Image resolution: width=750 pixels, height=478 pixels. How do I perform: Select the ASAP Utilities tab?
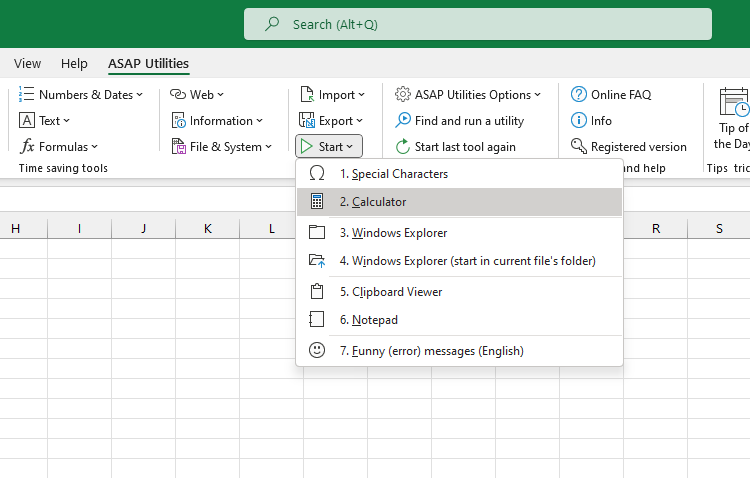pyautogui.click(x=148, y=63)
